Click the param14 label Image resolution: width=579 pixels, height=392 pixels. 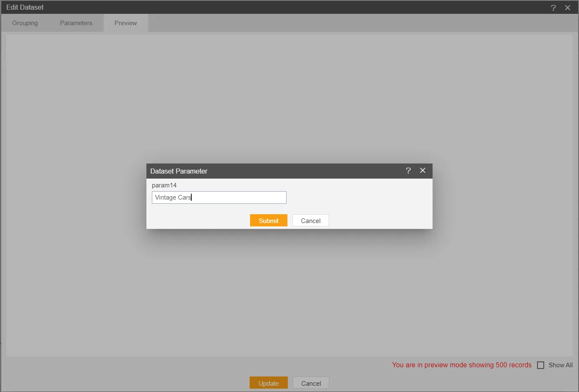164,185
